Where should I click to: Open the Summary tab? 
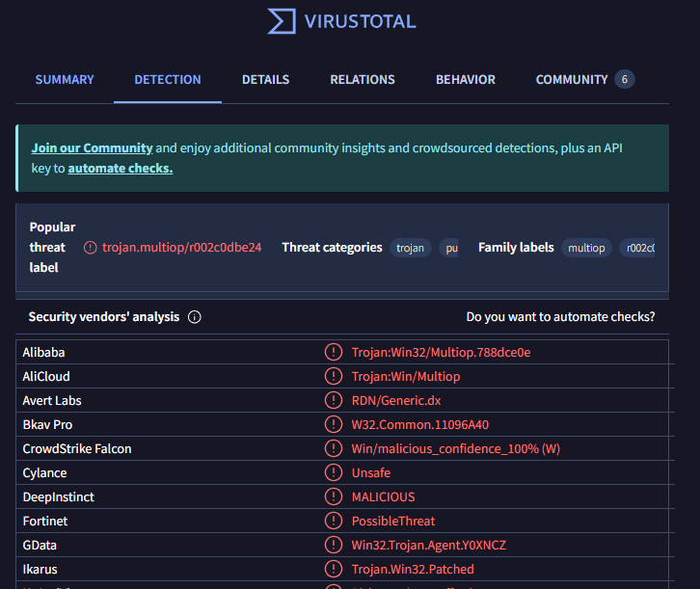coord(65,79)
